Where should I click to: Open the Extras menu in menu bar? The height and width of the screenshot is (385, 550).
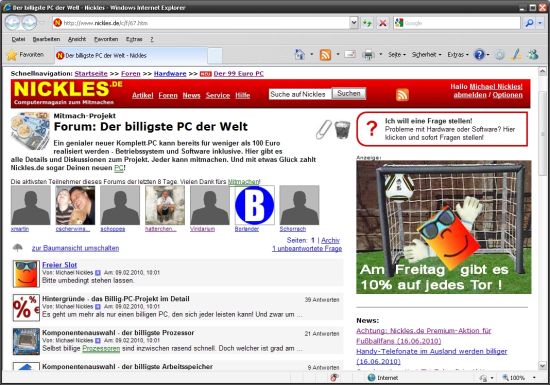[134, 39]
